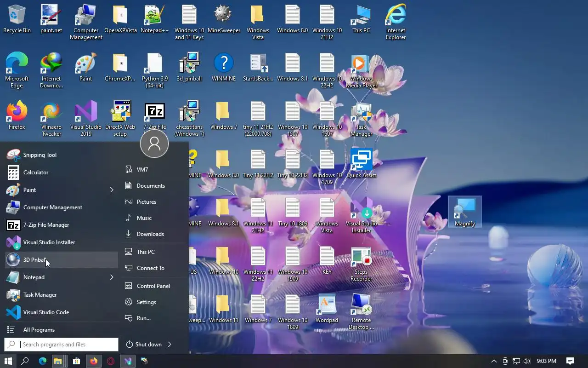This screenshot has width=588, height=368.
Task: Open Microsoft Store taskbar icon
Action: click(x=76, y=361)
